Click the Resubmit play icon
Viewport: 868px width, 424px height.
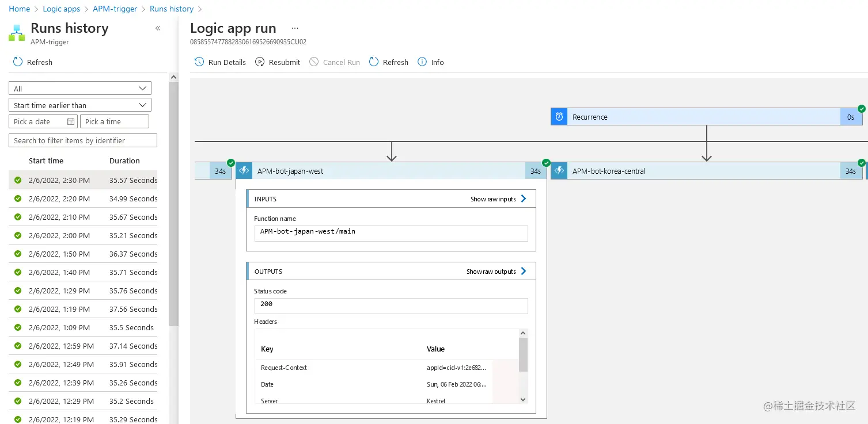(260, 62)
